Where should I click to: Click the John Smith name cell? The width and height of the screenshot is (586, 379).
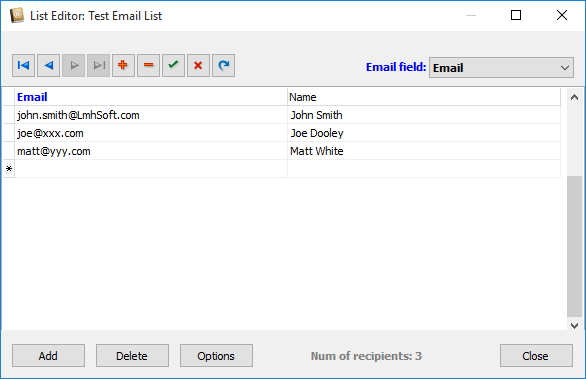tap(424, 115)
